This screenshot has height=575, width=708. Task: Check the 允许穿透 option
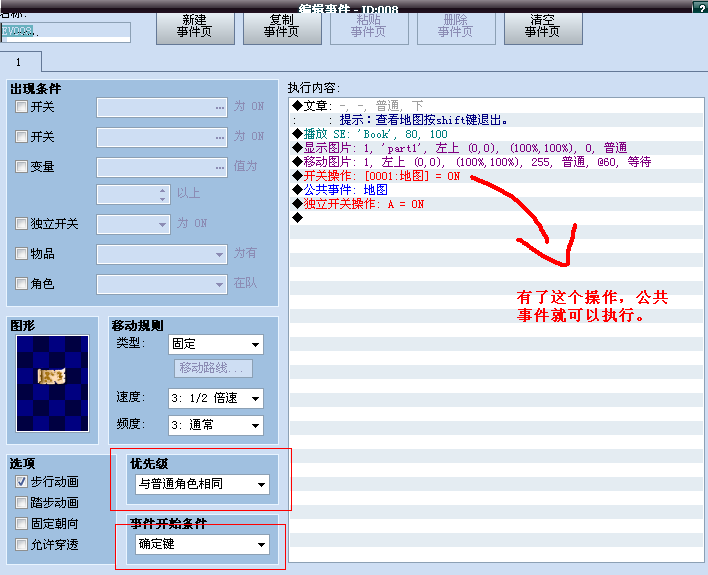pos(21,544)
